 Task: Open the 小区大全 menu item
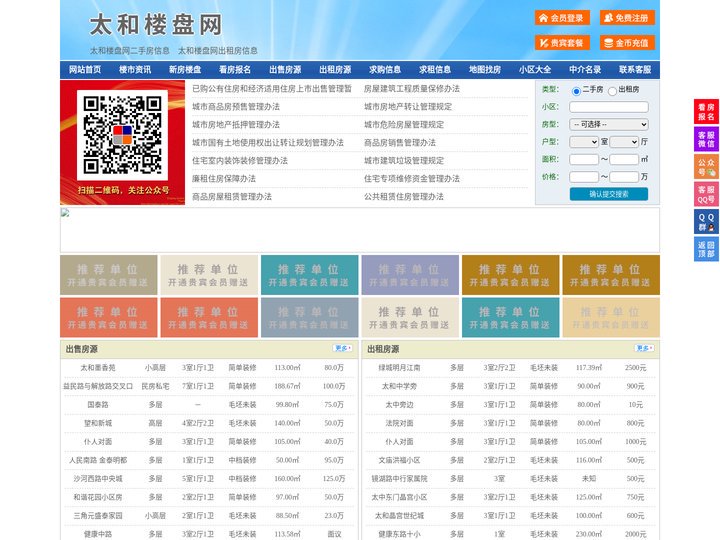(x=535, y=70)
